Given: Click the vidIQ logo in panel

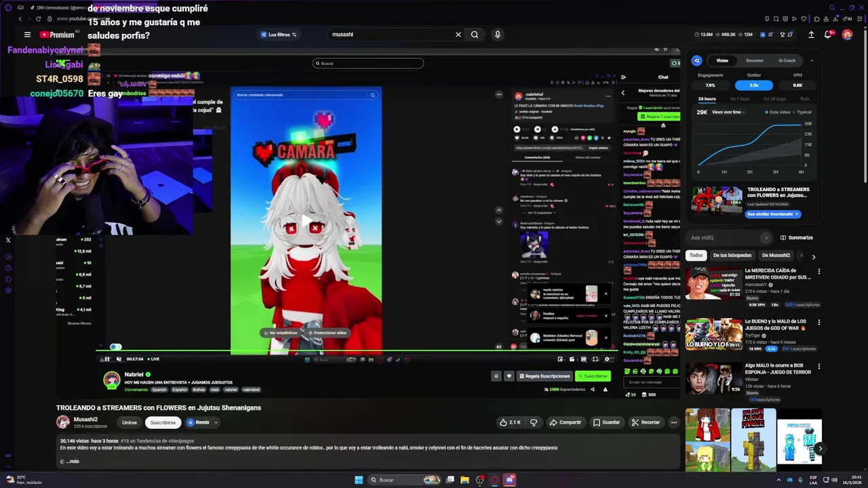Looking at the screenshot, I should point(696,60).
